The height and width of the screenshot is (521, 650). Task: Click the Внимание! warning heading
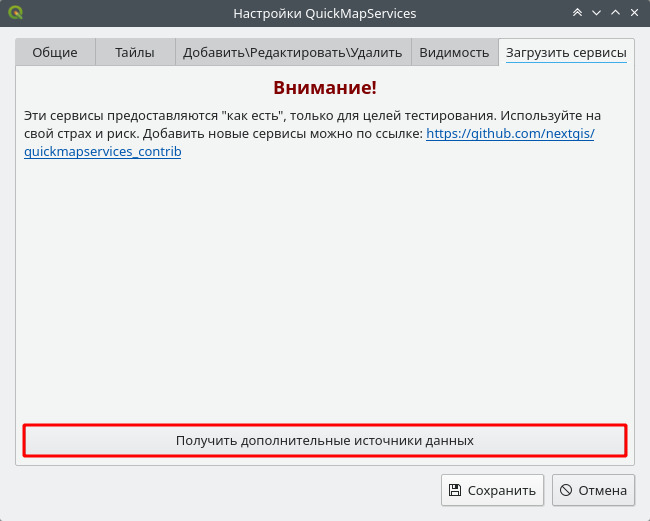tap(325, 88)
